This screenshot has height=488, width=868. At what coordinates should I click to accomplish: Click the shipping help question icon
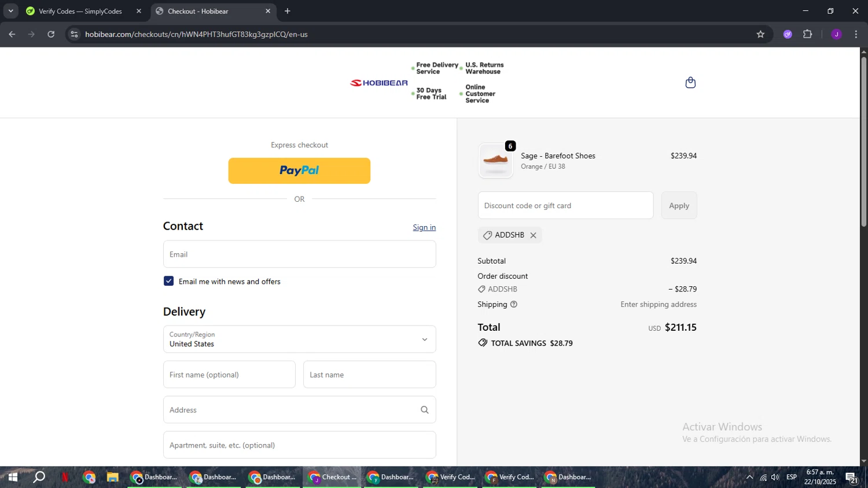coord(514,305)
